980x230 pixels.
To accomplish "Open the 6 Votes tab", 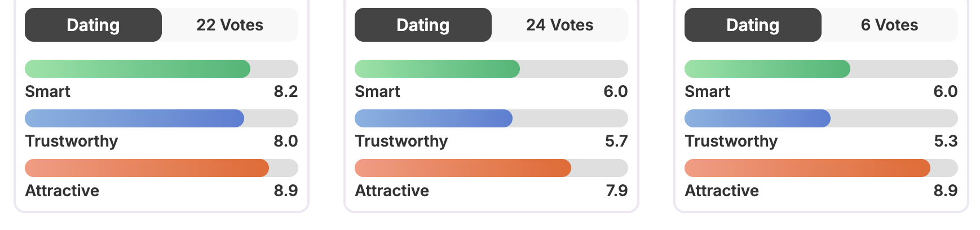I will tap(889, 25).
